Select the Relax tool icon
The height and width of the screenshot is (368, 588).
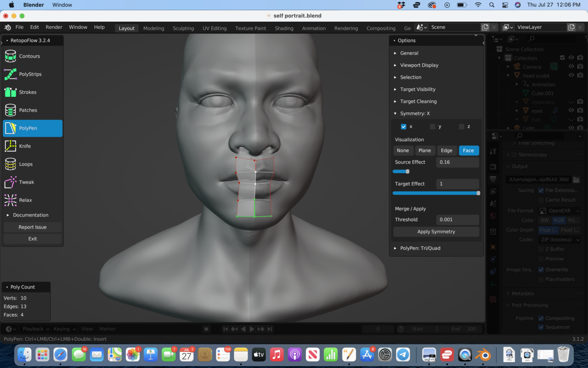click(11, 200)
